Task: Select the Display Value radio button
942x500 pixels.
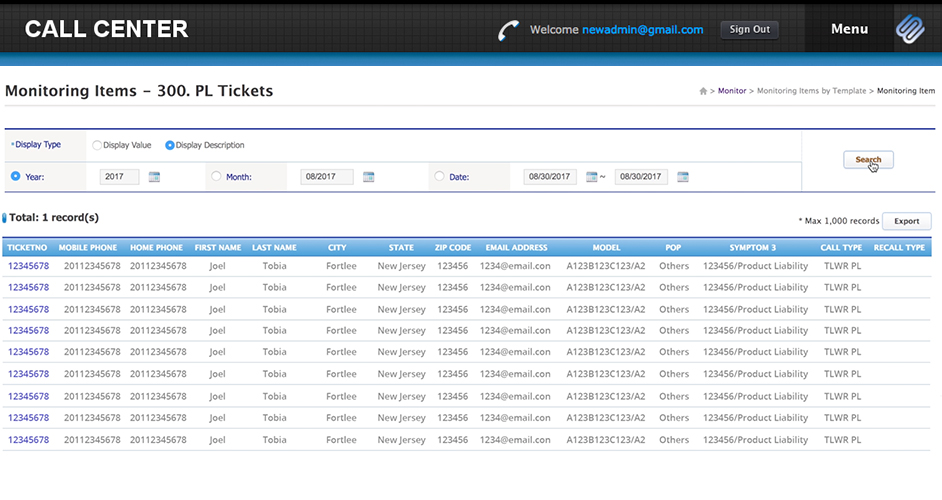Action: (x=97, y=145)
